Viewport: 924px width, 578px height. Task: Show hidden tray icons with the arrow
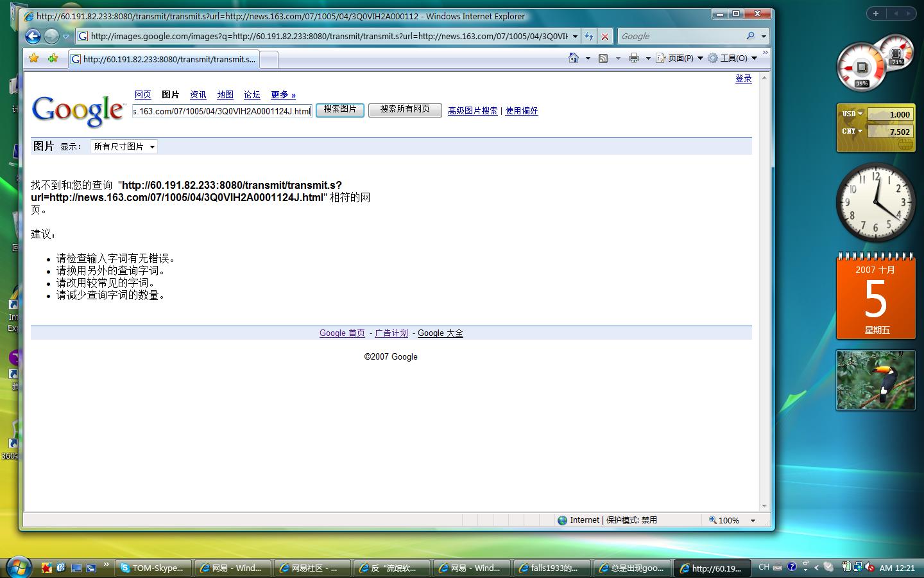[x=816, y=568]
